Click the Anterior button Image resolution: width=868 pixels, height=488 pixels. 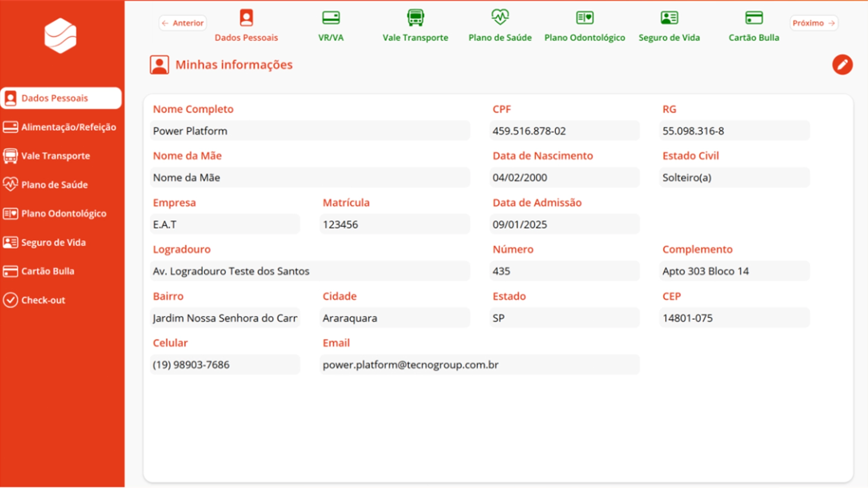click(x=183, y=23)
